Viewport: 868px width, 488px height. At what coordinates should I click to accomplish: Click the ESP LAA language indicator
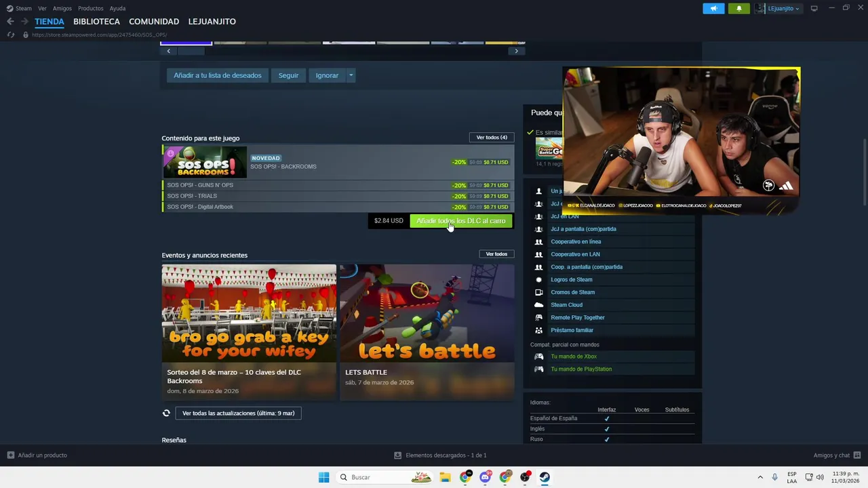pos(792,477)
